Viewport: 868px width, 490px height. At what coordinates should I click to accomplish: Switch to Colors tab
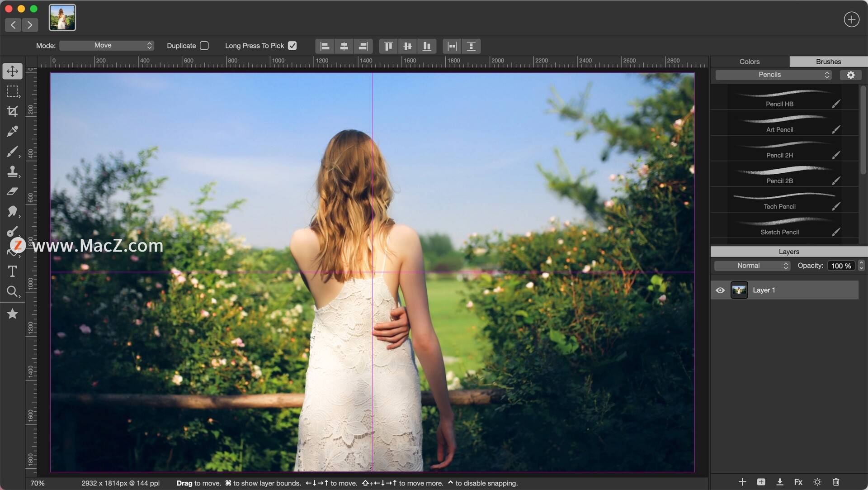750,61
